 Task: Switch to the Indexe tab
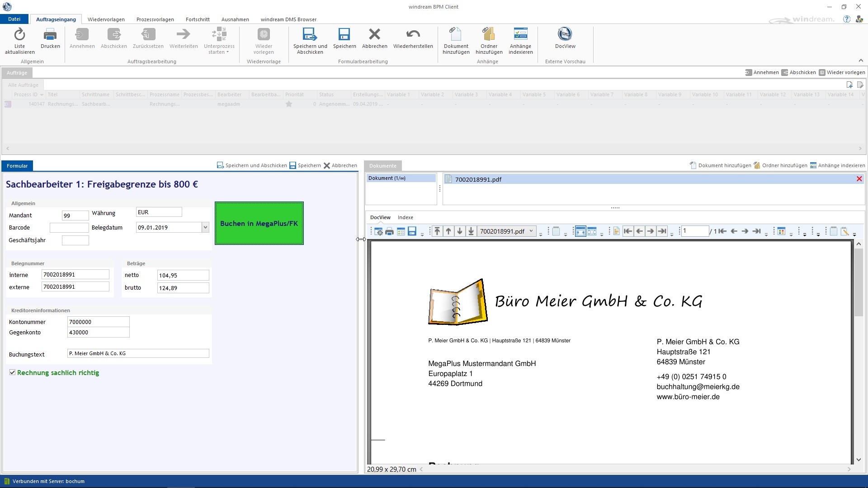coord(405,217)
